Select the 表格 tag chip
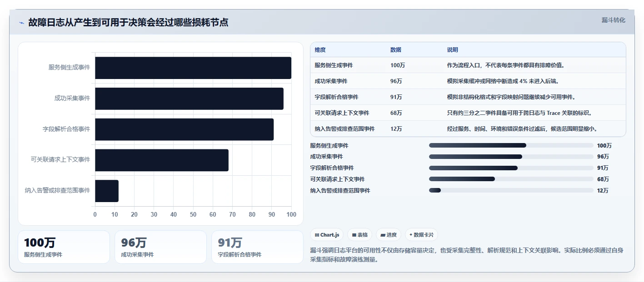Viewport: 644px width, 282px height. pyautogui.click(x=359, y=235)
